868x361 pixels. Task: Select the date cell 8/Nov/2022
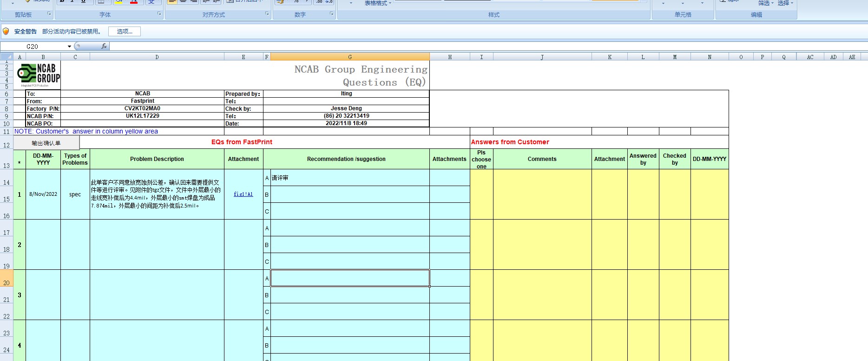(x=43, y=194)
